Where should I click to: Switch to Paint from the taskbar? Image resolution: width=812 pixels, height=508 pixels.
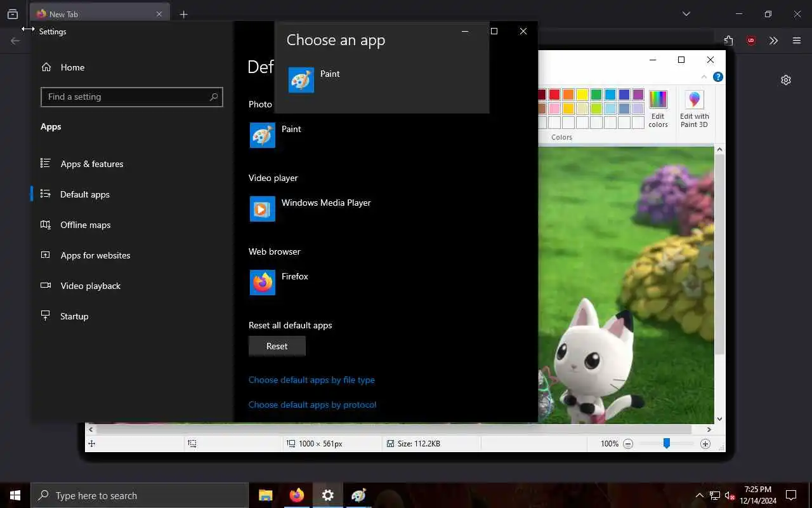pyautogui.click(x=359, y=495)
